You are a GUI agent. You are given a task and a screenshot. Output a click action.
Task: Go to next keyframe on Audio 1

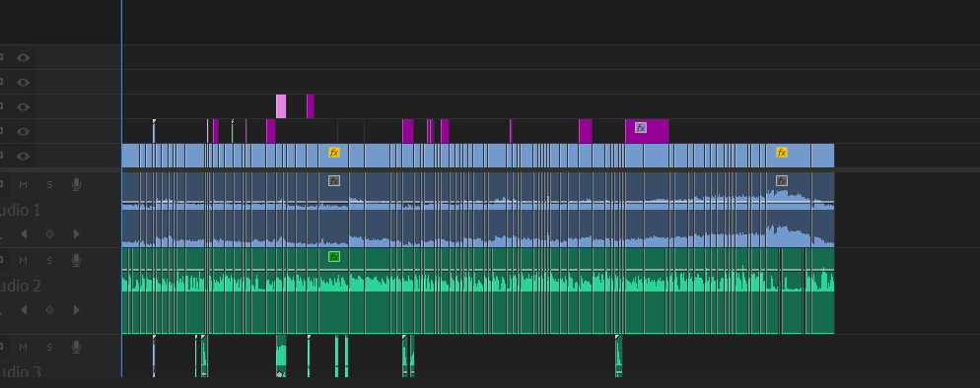tap(77, 234)
